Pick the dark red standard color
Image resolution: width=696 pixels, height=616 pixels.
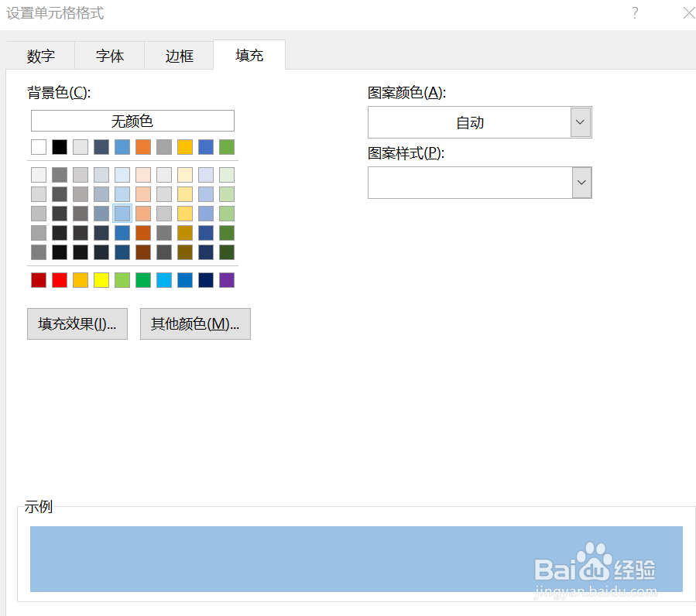[39, 280]
